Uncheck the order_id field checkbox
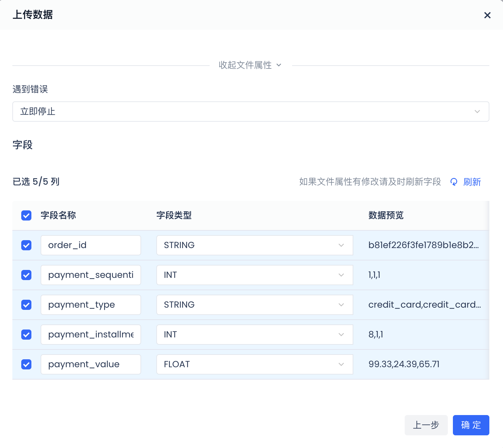This screenshot has width=503, height=448. click(26, 245)
